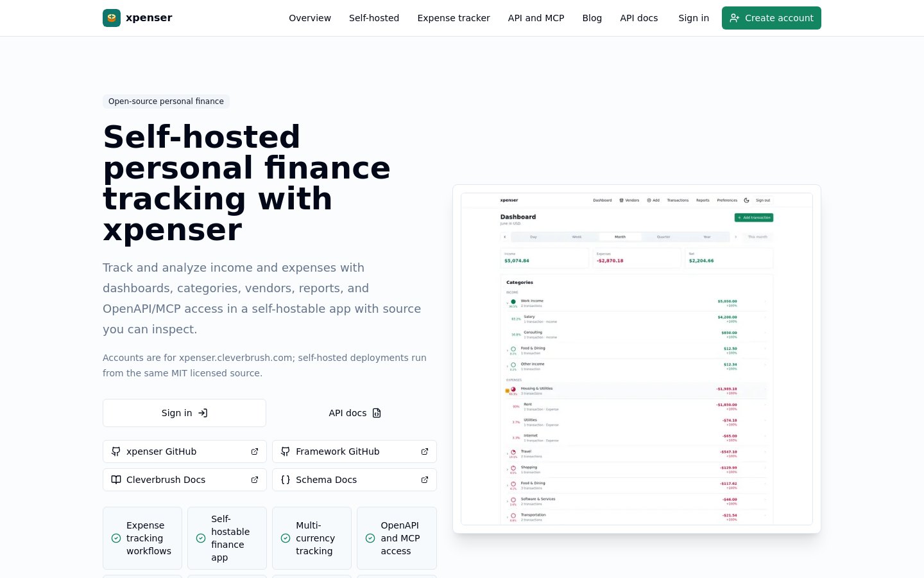Click the Self-hostable finance app card text

(x=230, y=538)
